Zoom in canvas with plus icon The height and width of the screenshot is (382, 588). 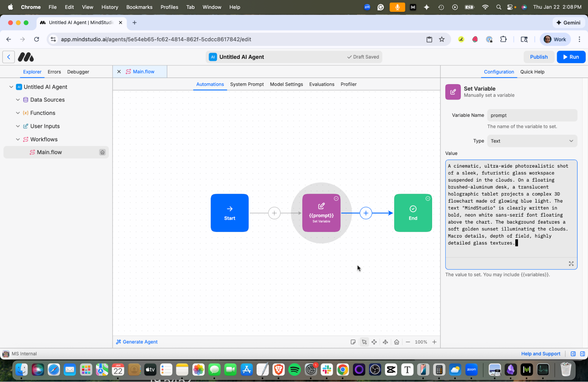click(434, 342)
